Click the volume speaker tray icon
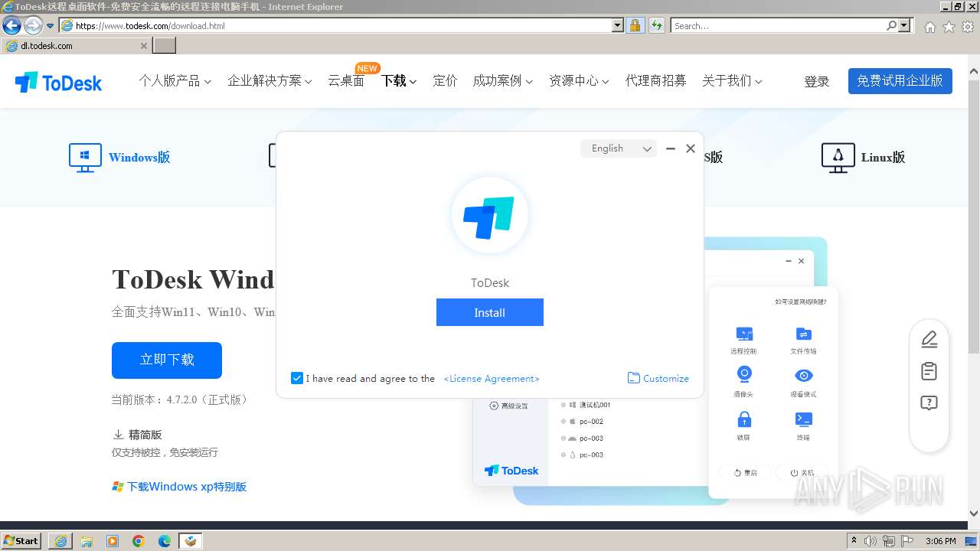 871,541
